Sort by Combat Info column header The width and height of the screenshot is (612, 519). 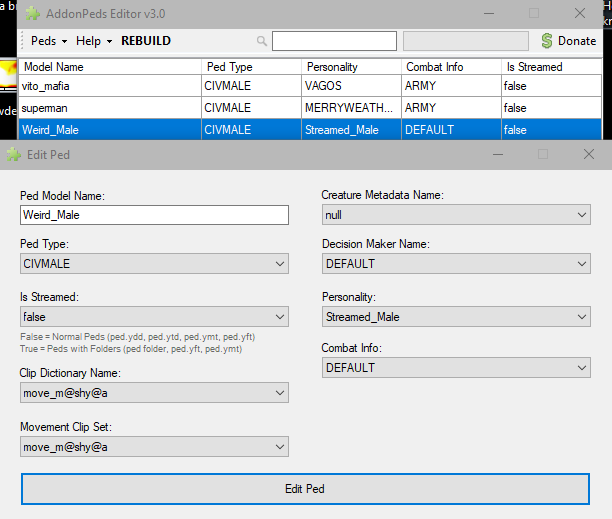tap(451, 67)
